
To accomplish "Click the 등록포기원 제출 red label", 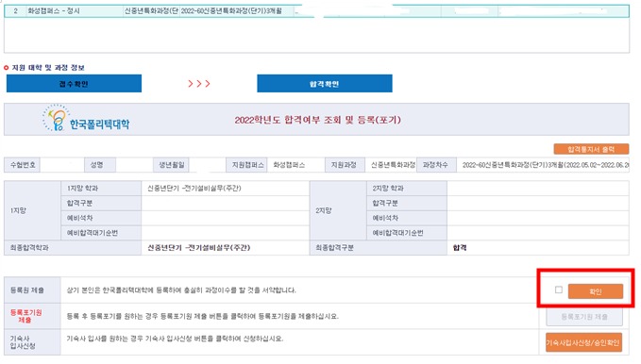I will pos(26,316).
